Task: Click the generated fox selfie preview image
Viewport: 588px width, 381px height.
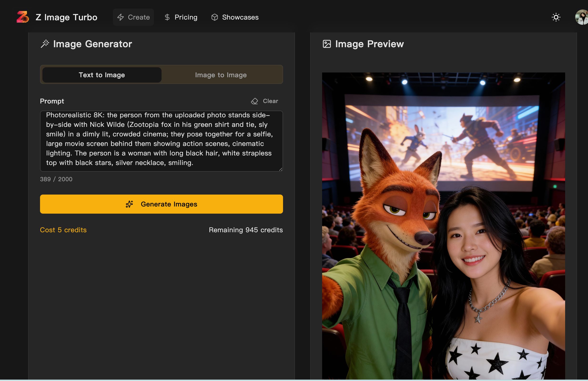Action: click(x=443, y=226)
